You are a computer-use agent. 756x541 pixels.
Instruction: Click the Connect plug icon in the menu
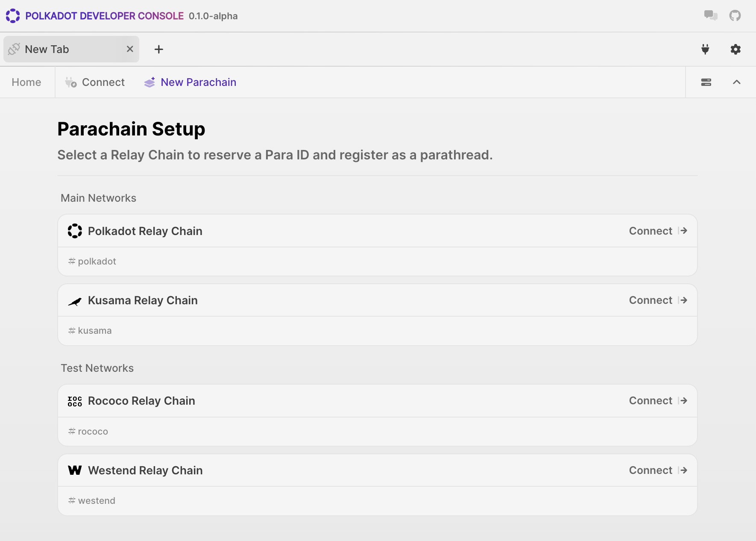[71, 82]
